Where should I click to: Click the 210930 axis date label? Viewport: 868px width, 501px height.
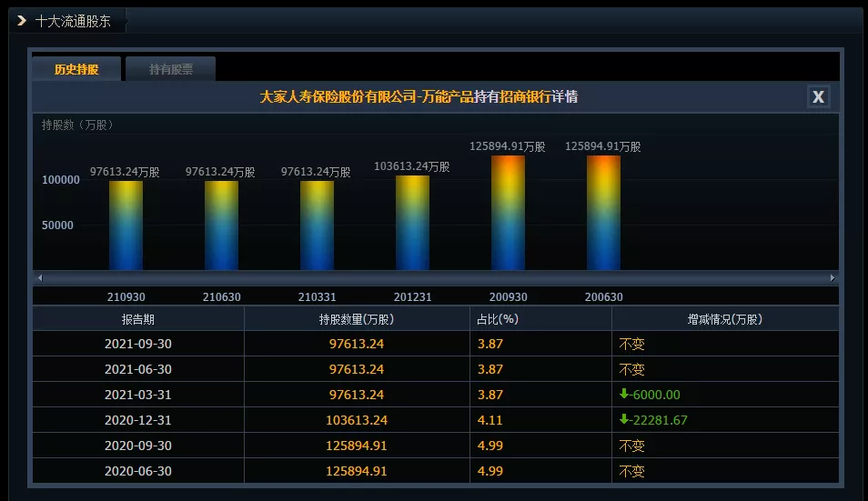[x=126, y=297]
